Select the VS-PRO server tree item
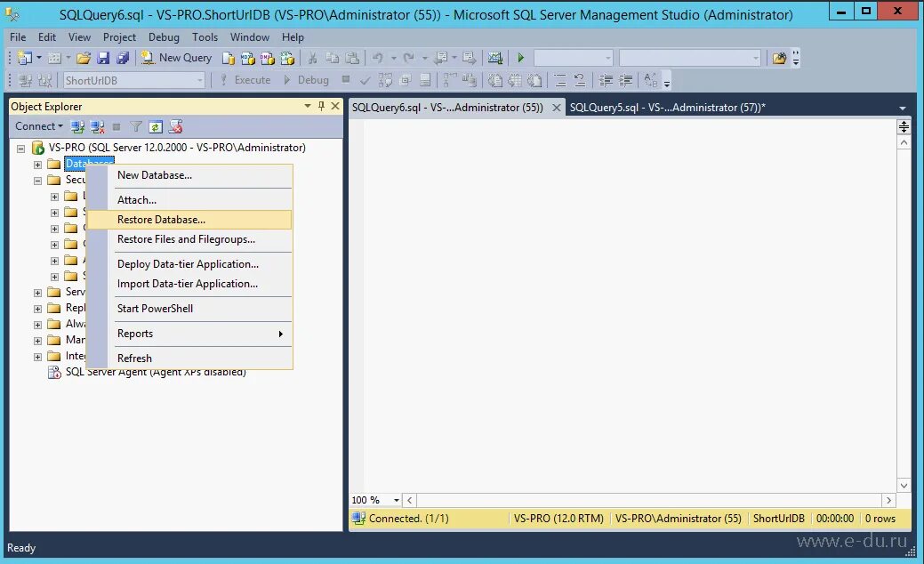Viewport: 924px width, 564px height. pyautogui.click(x=177, y=148)
